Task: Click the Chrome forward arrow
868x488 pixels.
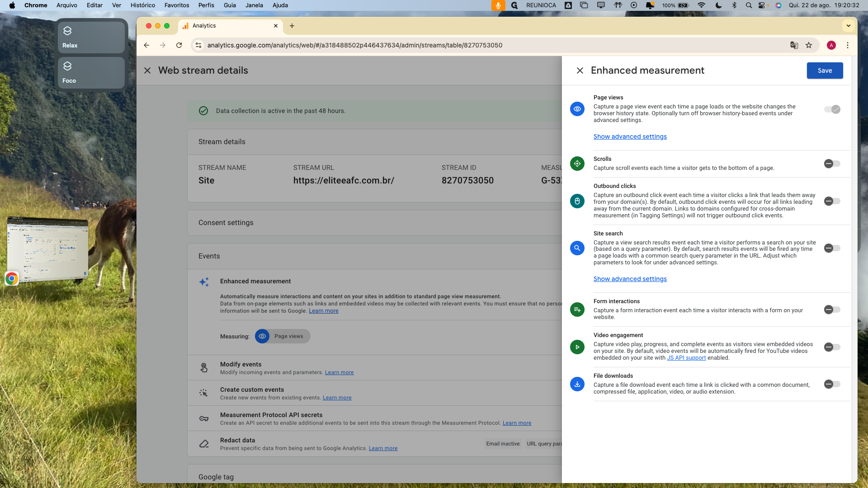Action: [163, 45]
